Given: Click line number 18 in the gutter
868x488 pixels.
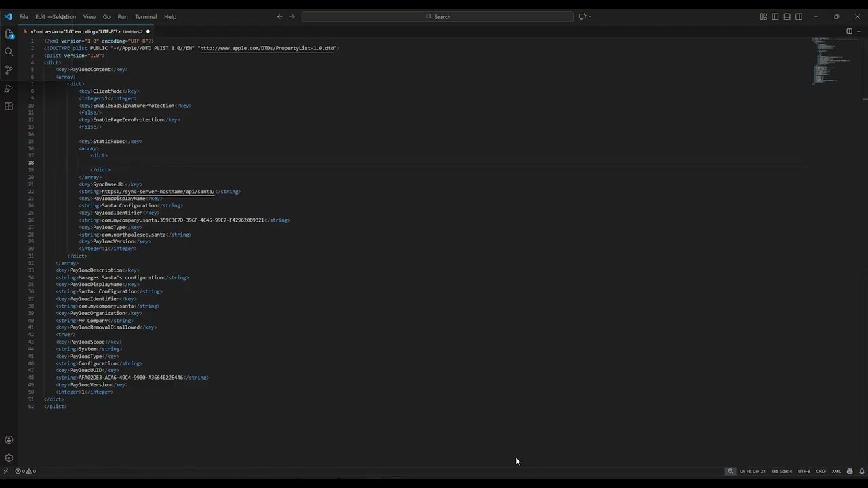Looking at the screenshot, I should [x=31, y=163].
